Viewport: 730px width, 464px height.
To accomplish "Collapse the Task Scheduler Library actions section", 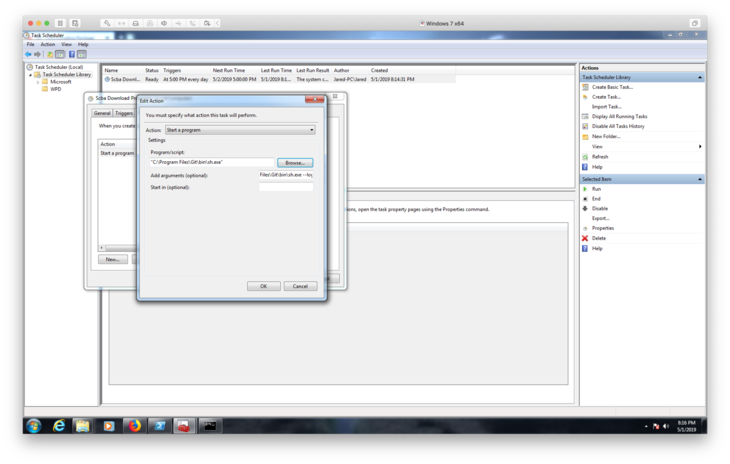I will click(x=700, y=77).
